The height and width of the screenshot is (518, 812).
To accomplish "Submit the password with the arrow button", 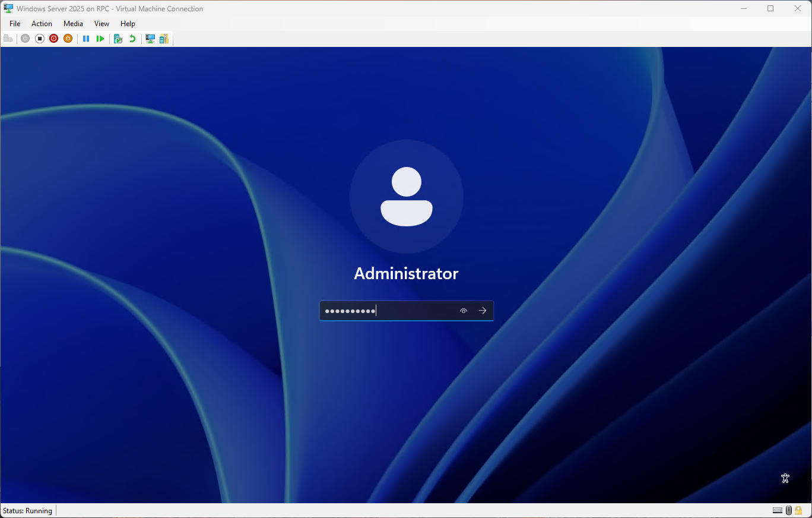I will (x=483, y=311).
